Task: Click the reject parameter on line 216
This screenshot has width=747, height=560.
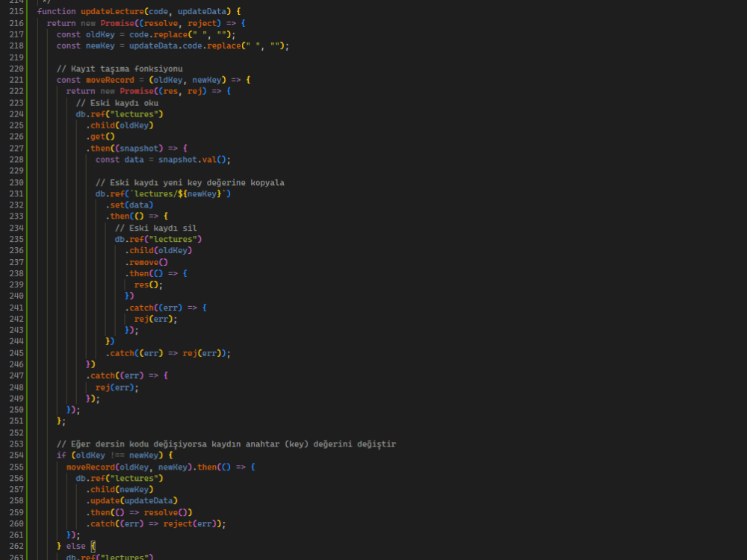Action: [202, 23]
